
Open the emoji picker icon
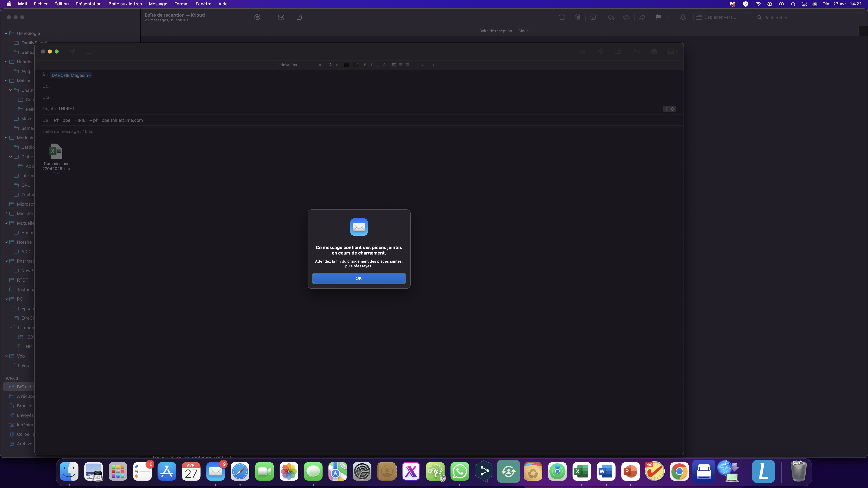pos(654,52)
